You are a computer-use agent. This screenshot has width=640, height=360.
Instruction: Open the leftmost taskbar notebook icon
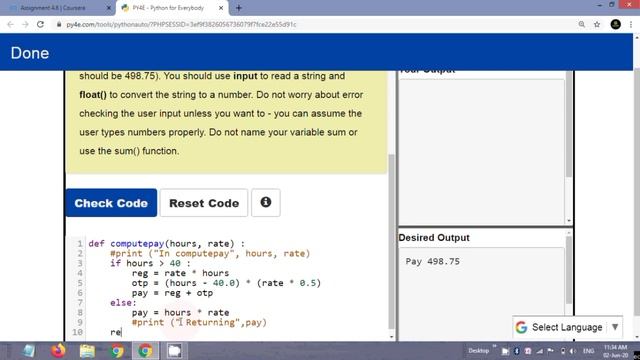[x=29, y=351]
